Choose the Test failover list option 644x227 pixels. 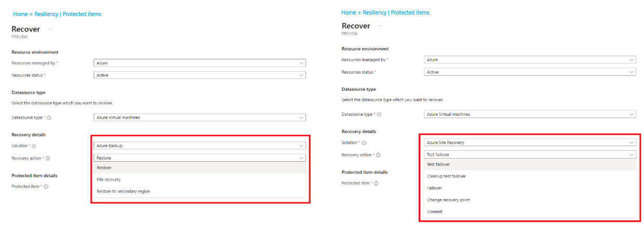[x=530, y=164]
